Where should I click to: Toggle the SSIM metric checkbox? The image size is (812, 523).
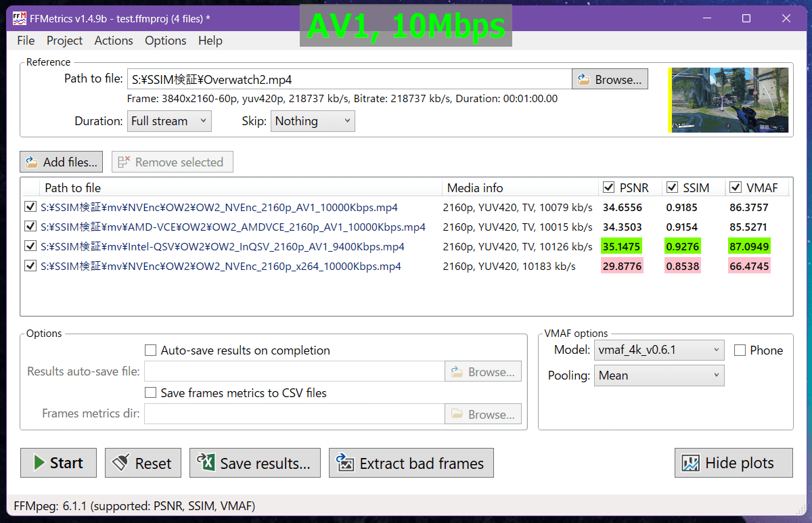(672, 187)
